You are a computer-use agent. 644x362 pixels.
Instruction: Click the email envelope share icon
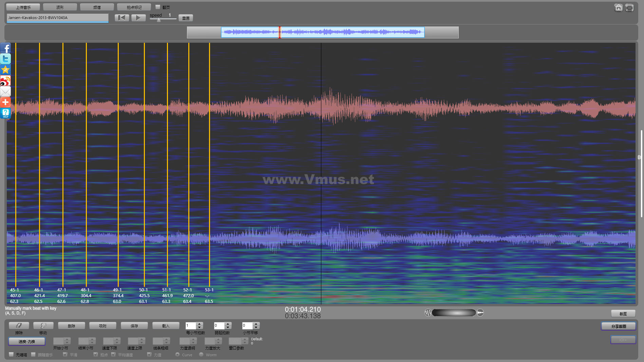[x=5, y=92]
